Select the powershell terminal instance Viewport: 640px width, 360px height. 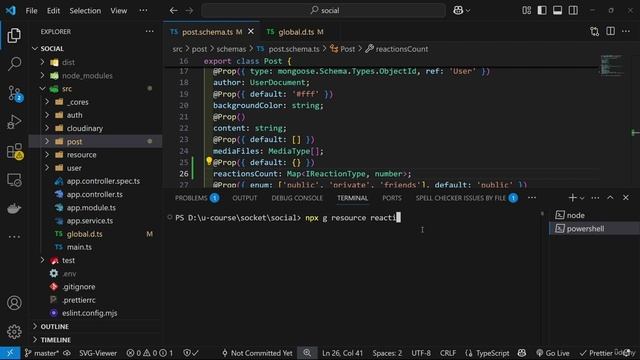[593, 229]
